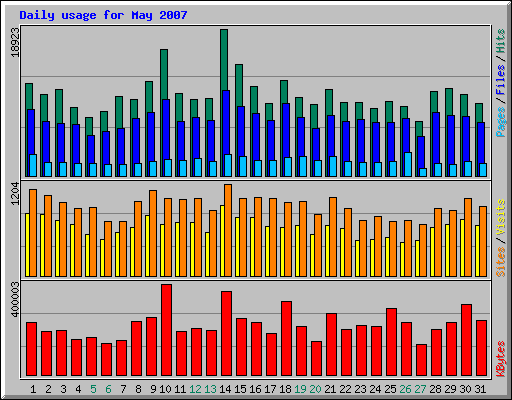The height and width of the screenshot is (400, 512).
Task: Select day label 14 on the x-axis
Action: (x=225, y=389)
